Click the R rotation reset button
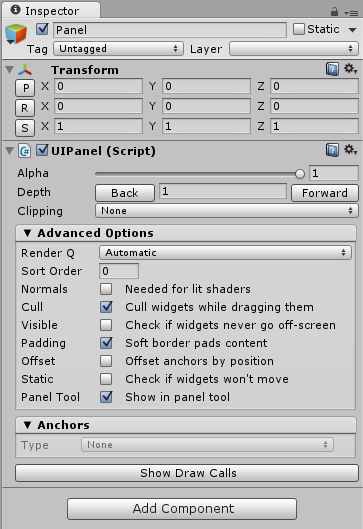This screenshot has width=363, height=529. click(x=25, y=108)
